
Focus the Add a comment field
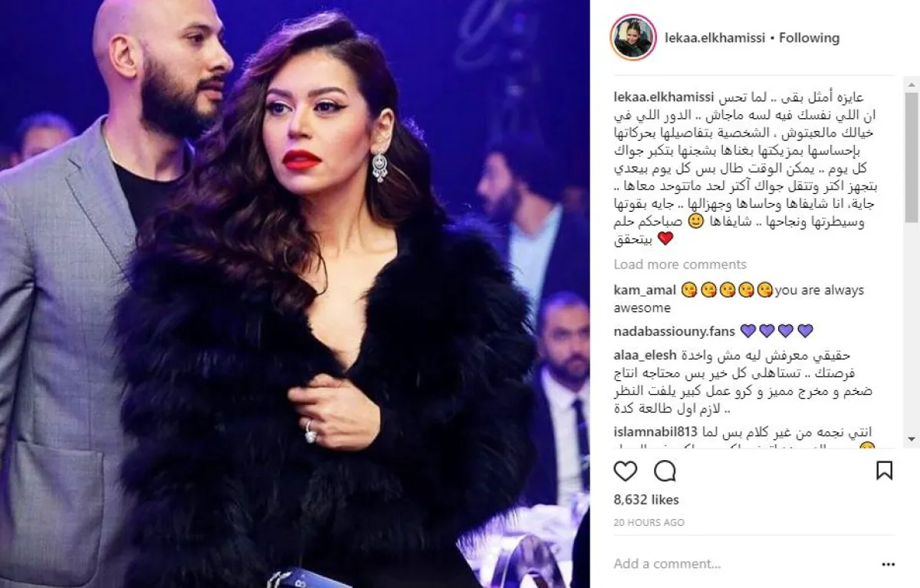point(736,563)
